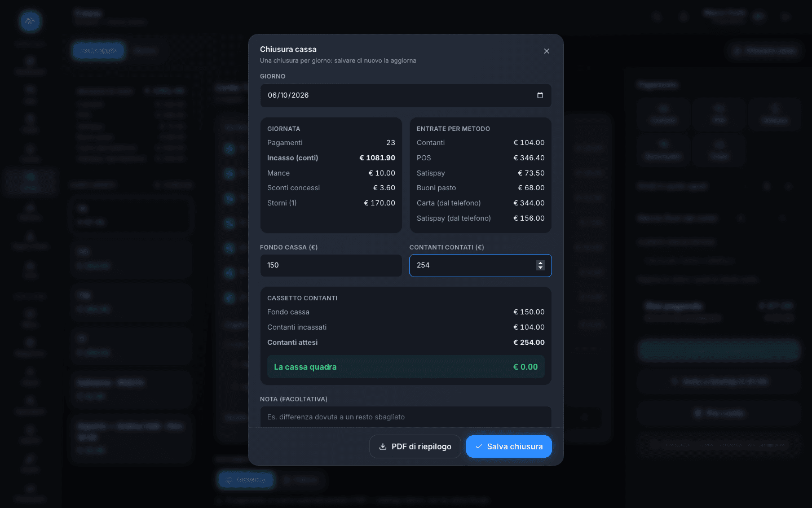Click the Chiusura cassa dialog title
This screenshot has height=508, width=812.
(288, 50)
